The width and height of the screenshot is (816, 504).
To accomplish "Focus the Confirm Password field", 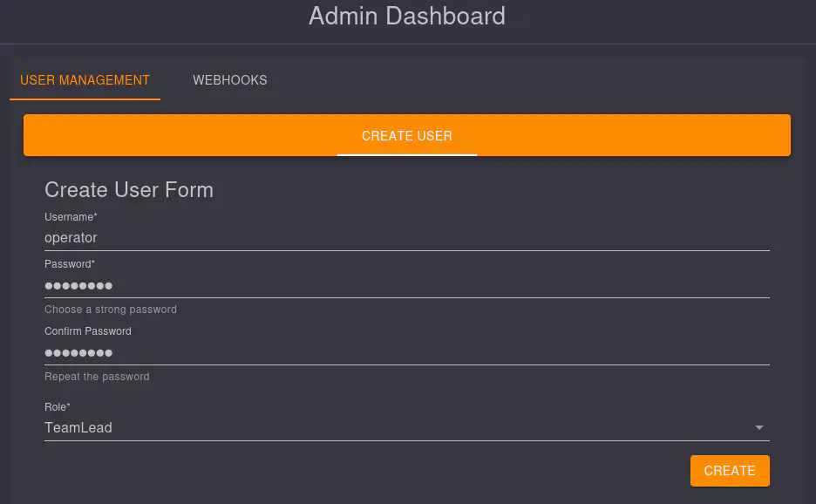I will (x=406, y=352).
